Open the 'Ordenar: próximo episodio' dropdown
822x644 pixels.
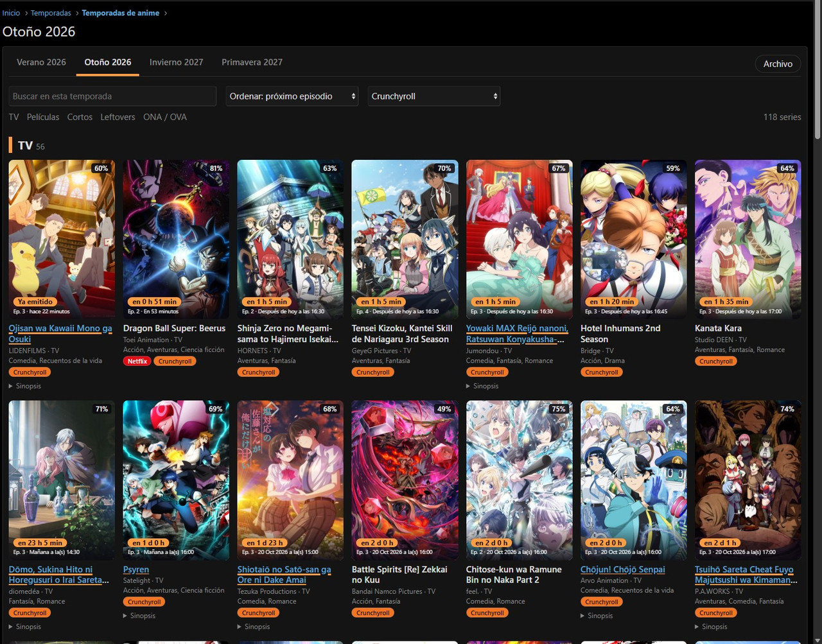[x=292, y=96]
